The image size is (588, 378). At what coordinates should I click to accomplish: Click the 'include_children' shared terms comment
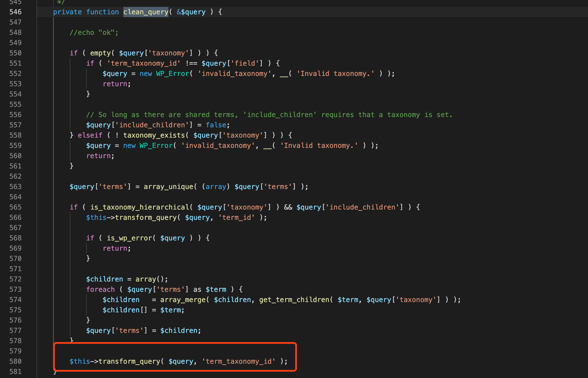[269, 115]
